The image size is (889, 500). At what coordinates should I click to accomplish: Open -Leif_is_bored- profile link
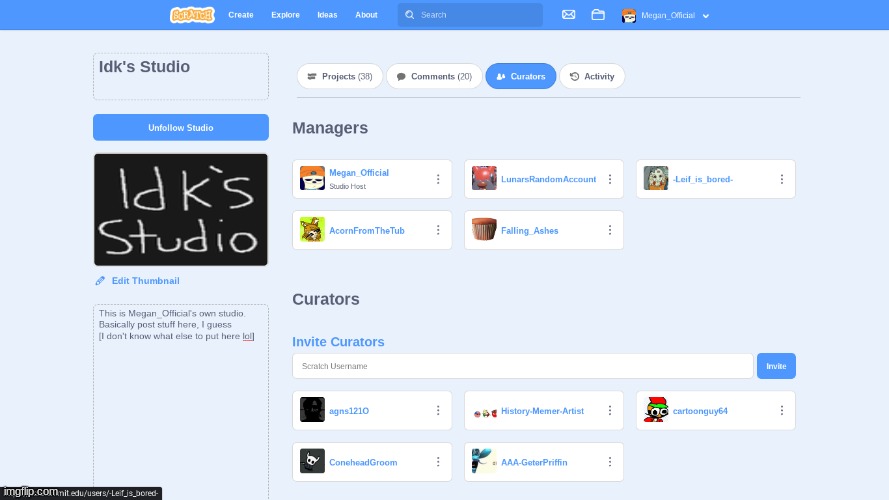coord(702,179)
